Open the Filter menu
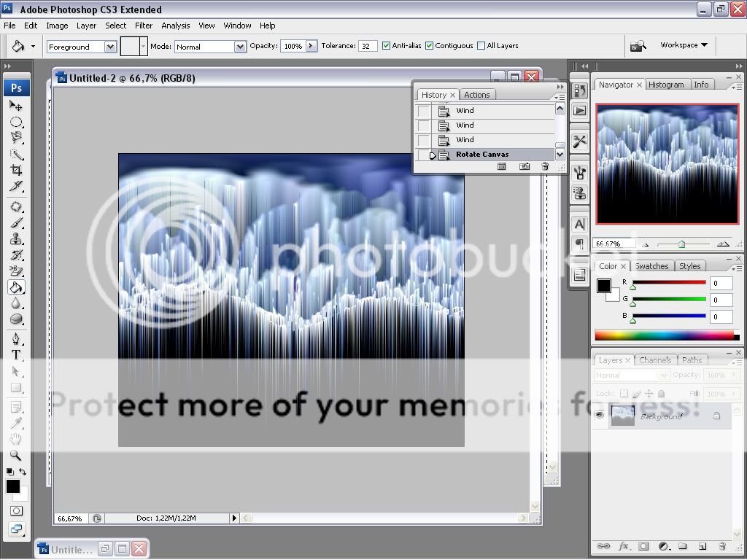Image resolution: width=747 pixels, height=560 pixels. coord(144,26)
